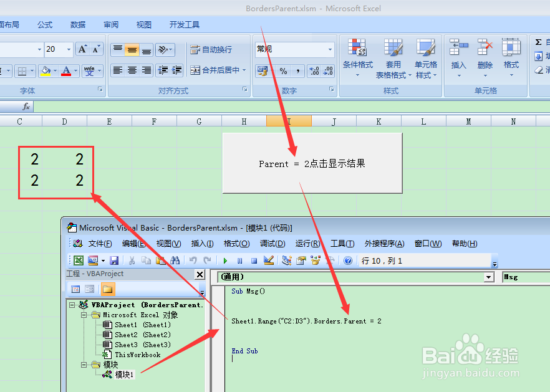Open the 公式 ribbon tab
The width and height of the screenshot is (550, 392).
(x=45, y=25)
